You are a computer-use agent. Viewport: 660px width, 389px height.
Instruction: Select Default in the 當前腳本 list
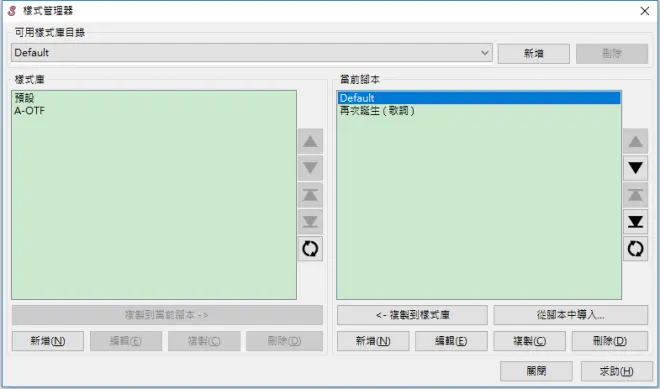(x=479, y=98)
